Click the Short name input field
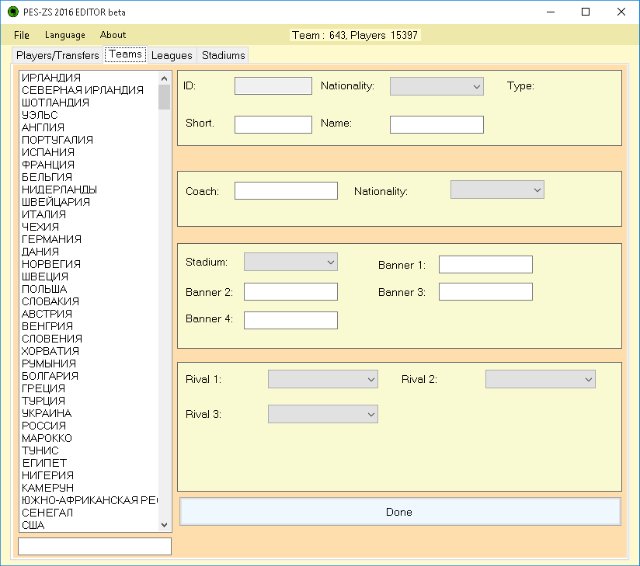Image resolution: width=640 pixels, height=566 pixels. point(273,124)
